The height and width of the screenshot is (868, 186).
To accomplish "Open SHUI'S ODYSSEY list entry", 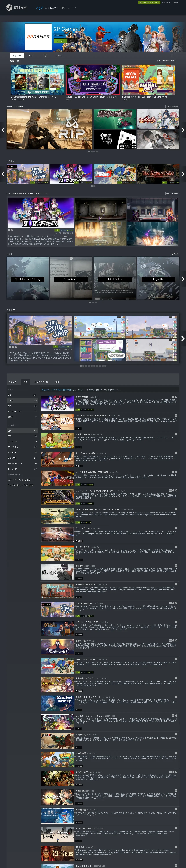I will [x=109, y=834].
